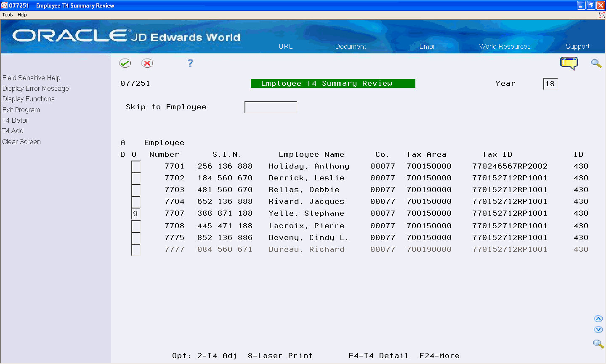Click employee name Holiday, Anthony
This screenshot has height=364, width=606.
coord(309,166)
